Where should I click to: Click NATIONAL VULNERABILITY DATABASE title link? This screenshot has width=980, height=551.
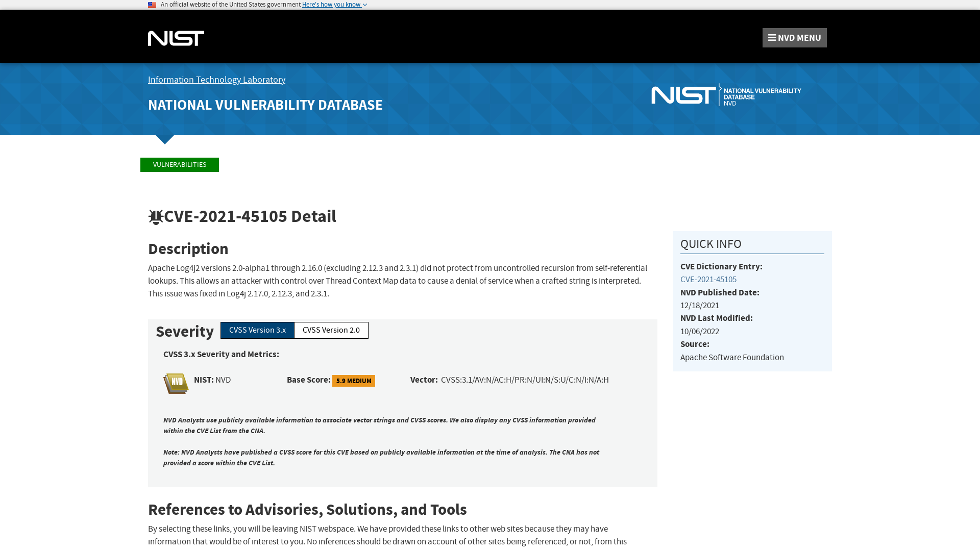(x=265, y=105)
